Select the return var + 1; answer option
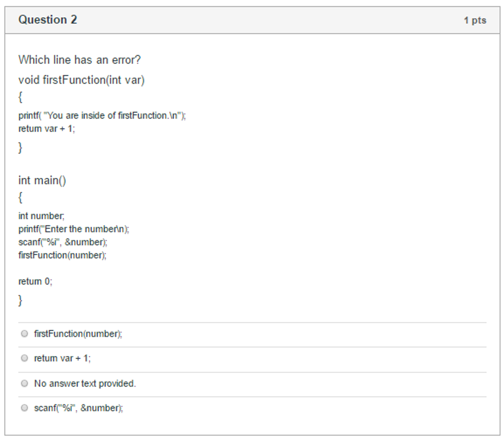504x440 pixels. click(25, 358)
